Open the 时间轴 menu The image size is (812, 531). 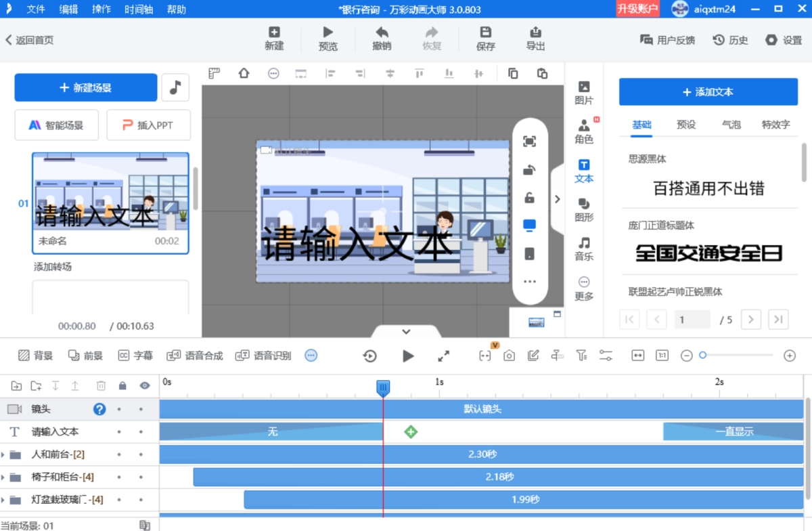coord(138,9)
